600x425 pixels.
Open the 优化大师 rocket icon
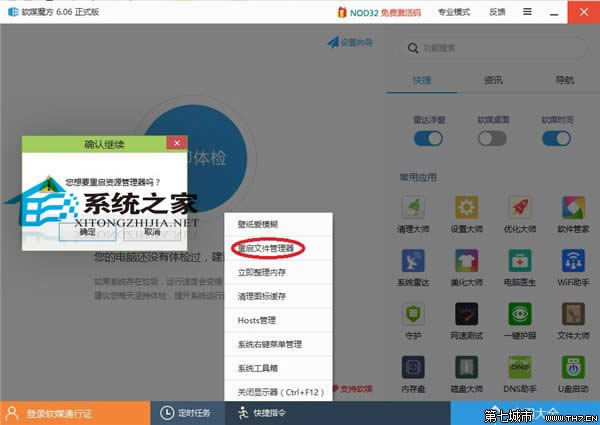(518, 207)
